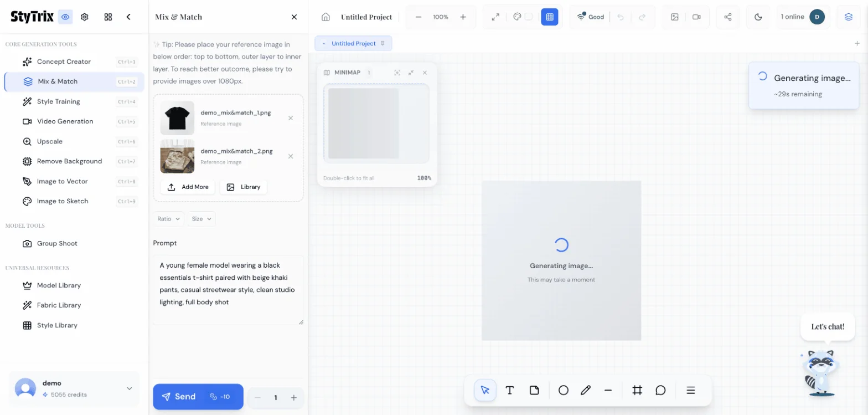The height and width of the screenshot is (415, 868).
Task: Expand the demo account menu chevron
Action: [x=129, y=388]
